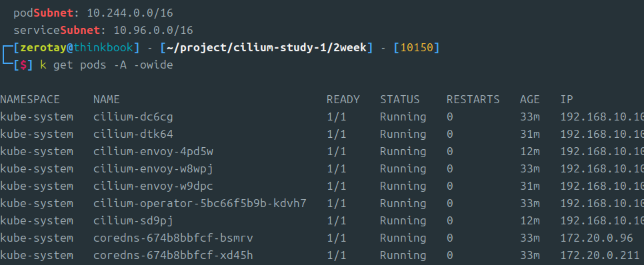The image size is (644, 265).
Task: Click the Running status of cilium-operator pod
Action: coord(403,203)
